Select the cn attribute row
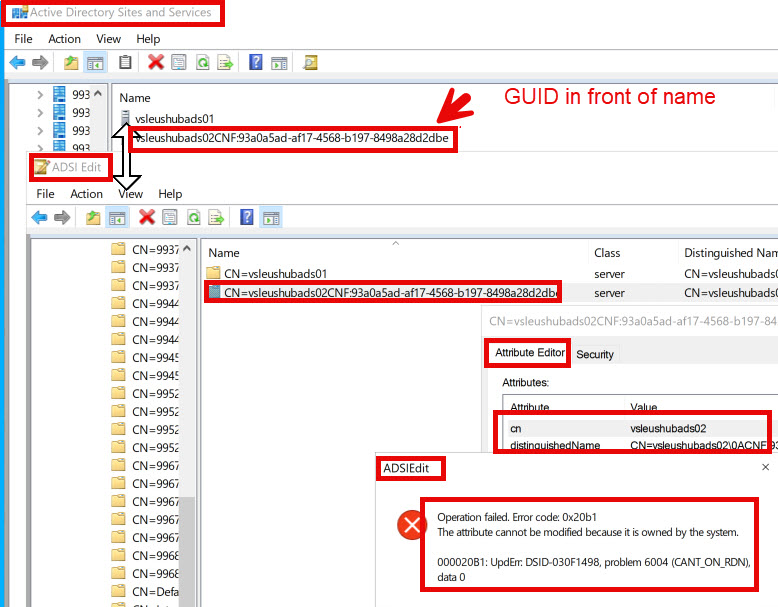Image resolution: width=778 pixels, height=607 pixels. tap(637, 428)
